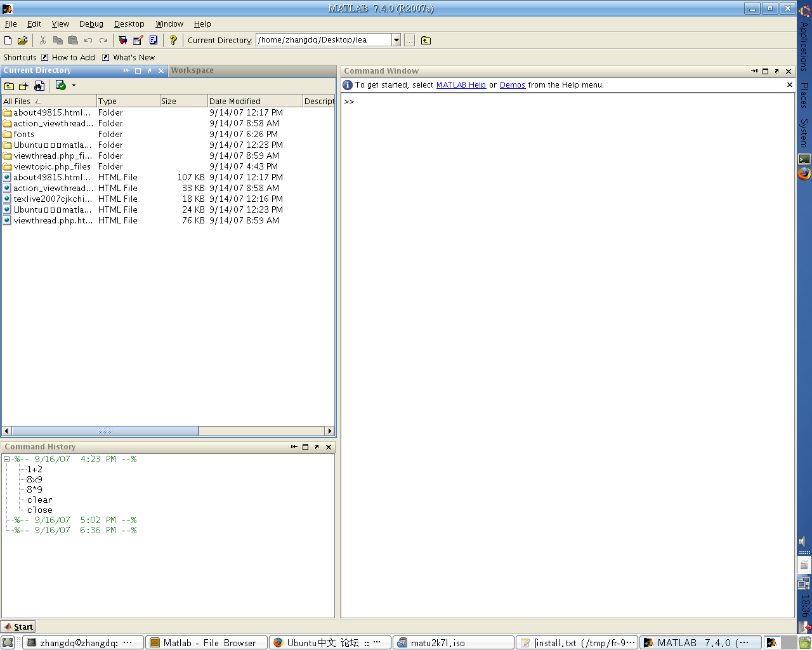Open Find Files binoculars icon
The width and height of the screenshot is (812, 650).
click(39, 86)
